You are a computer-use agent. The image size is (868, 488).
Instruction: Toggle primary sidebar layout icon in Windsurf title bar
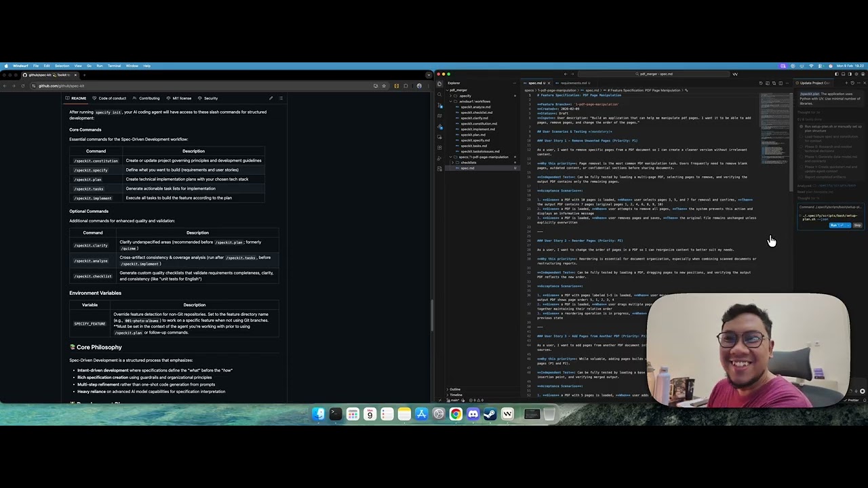(x=837, y=74)
